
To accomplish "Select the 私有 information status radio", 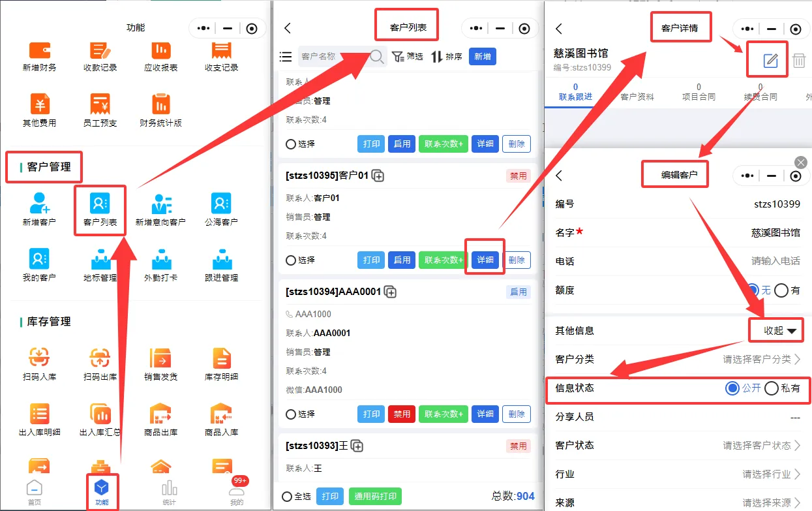I will [x=772, y=388].
